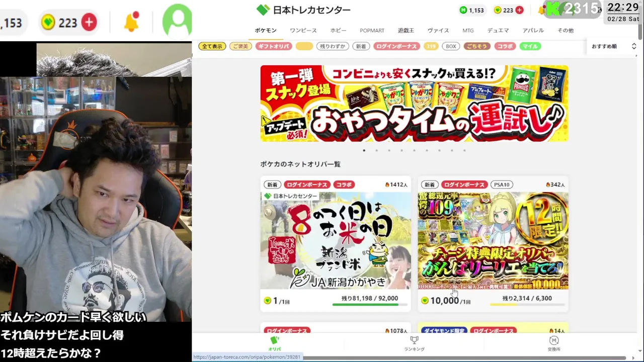Select ワンピース category tab
644x362 pixels.
click(x=303, y=30)
